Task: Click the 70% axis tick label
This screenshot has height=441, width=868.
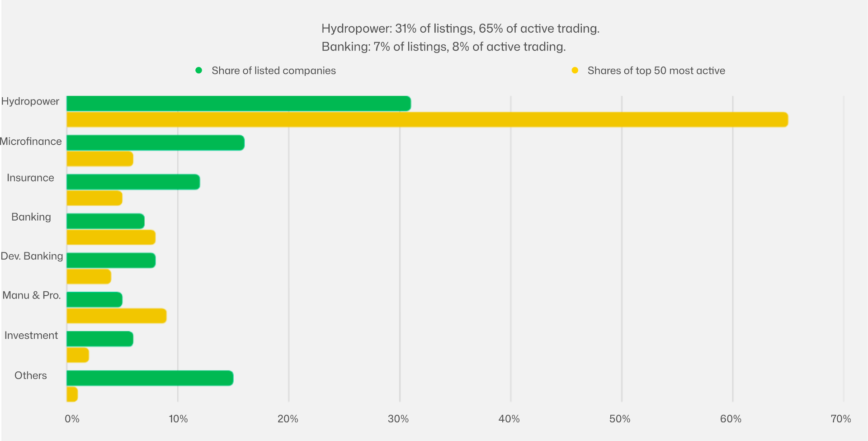Action: (840, 419)
